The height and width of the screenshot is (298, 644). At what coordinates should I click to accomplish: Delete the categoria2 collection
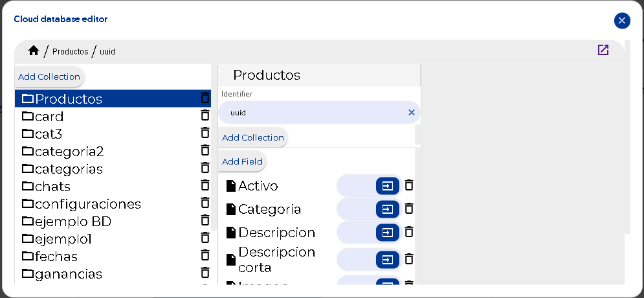[x=205, y=150]
